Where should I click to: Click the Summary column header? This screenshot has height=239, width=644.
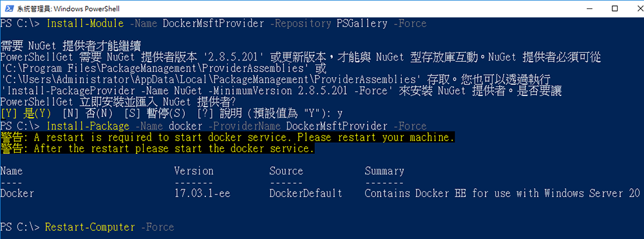(384, 171)
